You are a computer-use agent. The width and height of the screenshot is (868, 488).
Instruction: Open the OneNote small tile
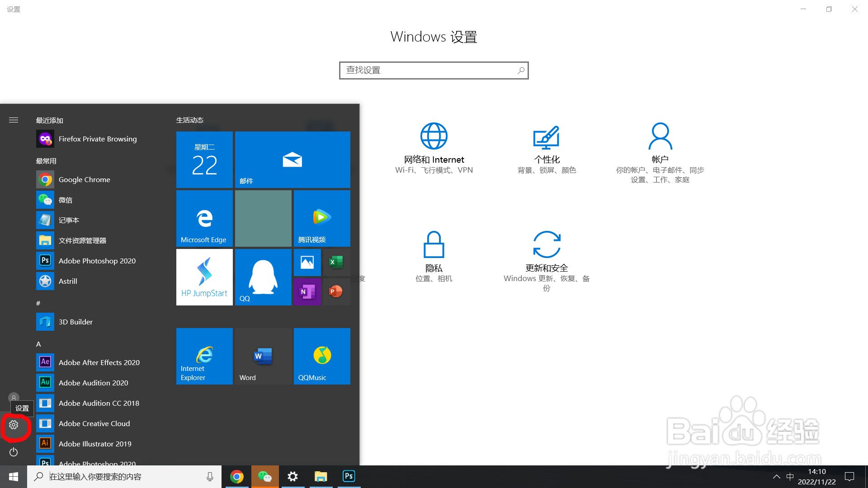307,291
